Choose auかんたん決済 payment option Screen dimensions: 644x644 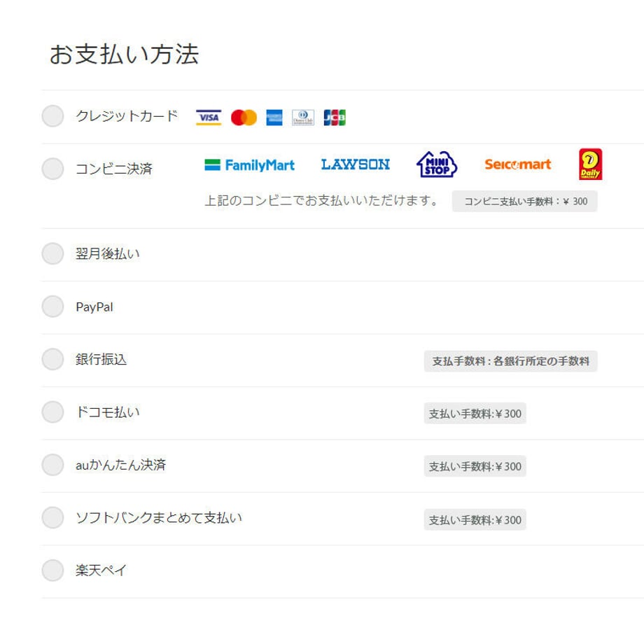click(52, 465)
